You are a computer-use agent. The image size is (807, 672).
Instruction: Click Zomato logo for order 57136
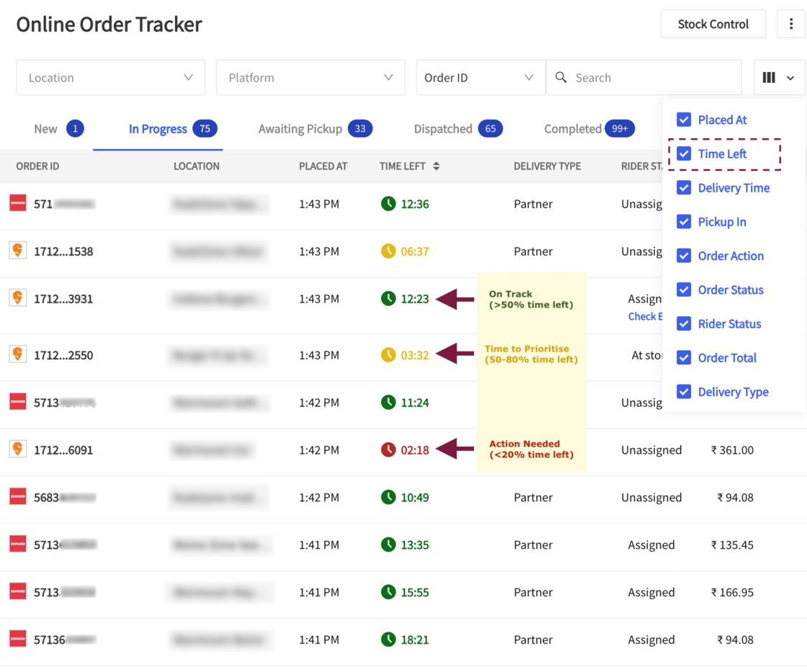pos(18,639)
